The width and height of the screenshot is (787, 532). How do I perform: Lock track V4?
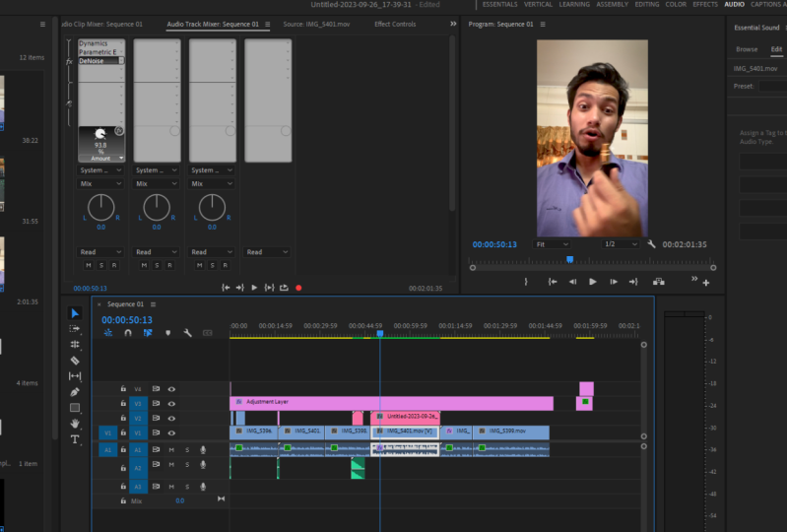coord(123,389)
